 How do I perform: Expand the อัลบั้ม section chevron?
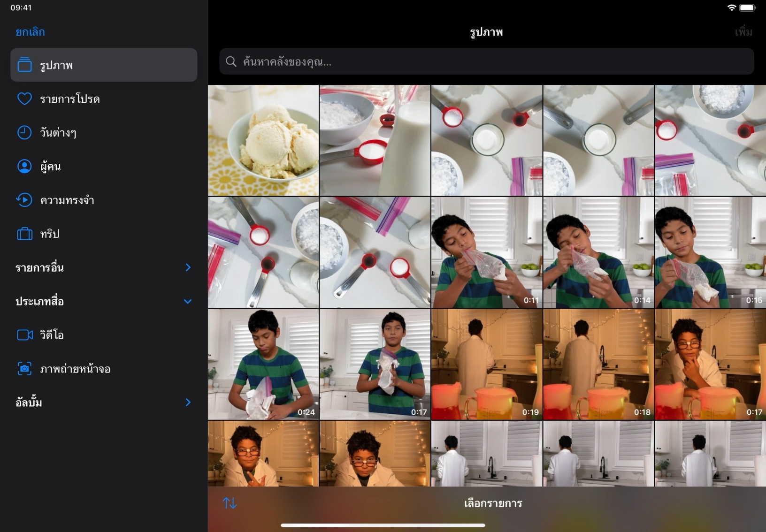click(x=188, y=403)
